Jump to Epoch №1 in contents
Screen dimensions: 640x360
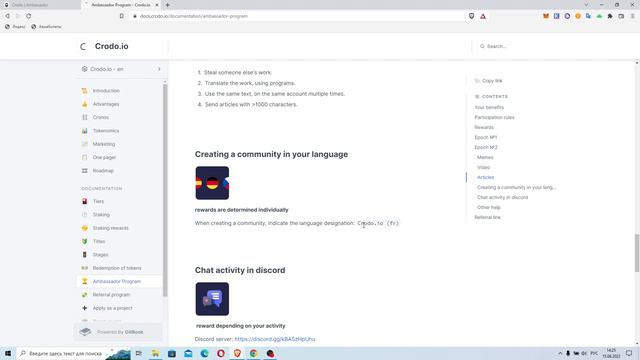coord(485,138)
